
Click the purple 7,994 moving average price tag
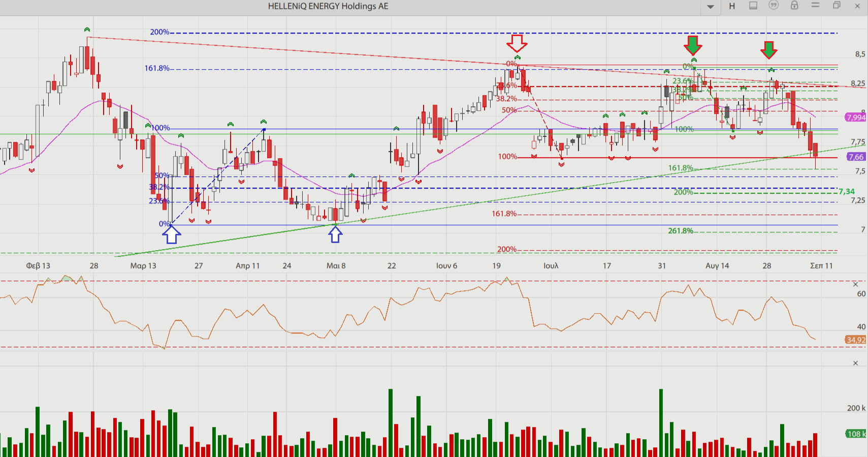[856, 117]
